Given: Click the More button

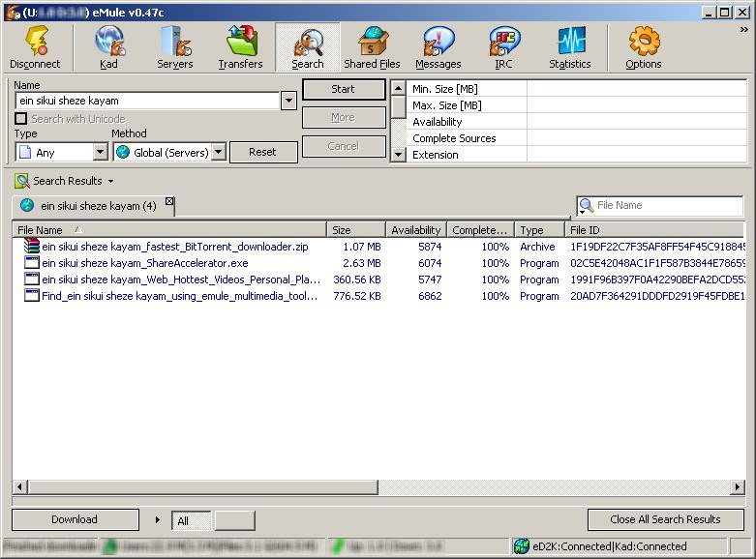Looking at the screenshot, I should [x=344, y=118].
